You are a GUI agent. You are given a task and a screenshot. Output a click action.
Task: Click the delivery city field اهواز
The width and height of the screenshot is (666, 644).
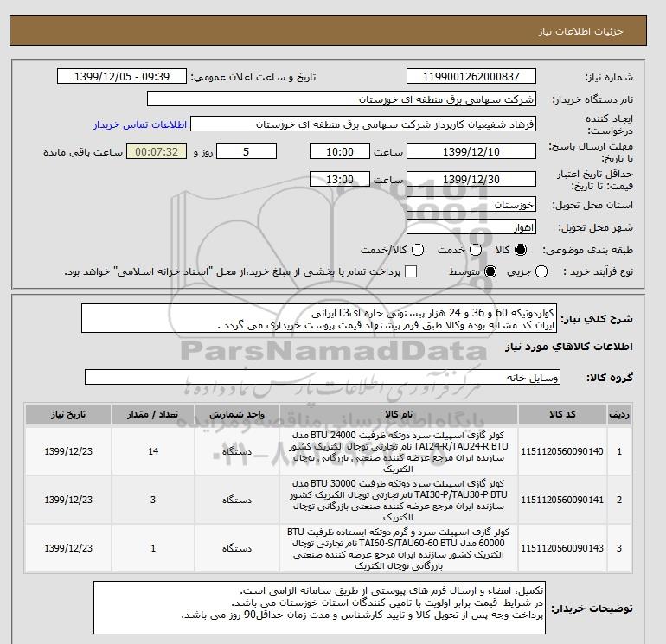point(471,227)
